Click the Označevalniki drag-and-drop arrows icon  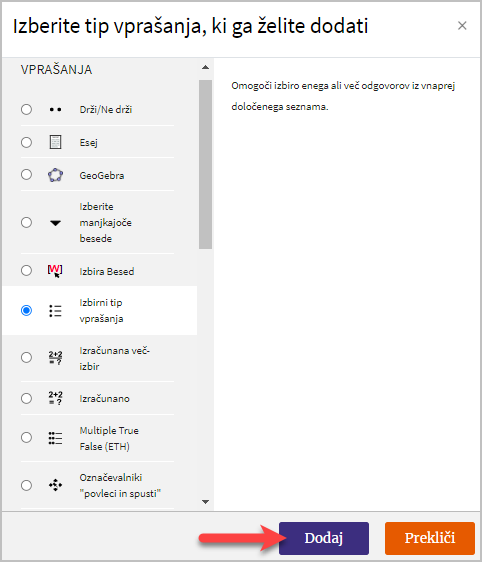click(x=55, y=485)
